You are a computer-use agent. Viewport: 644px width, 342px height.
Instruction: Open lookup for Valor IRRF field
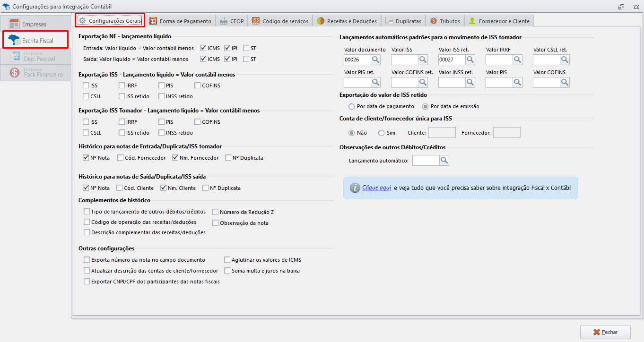pos(517,60)
